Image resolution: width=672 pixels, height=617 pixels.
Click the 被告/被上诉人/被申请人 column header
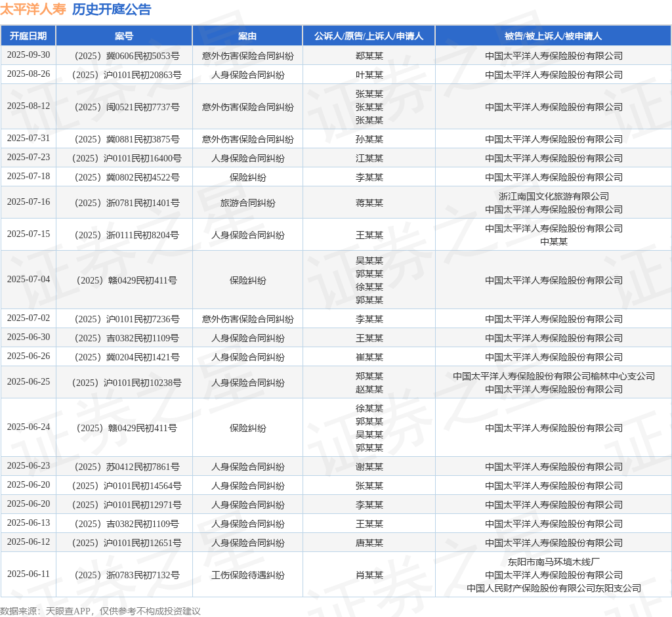tap(553, 35)
